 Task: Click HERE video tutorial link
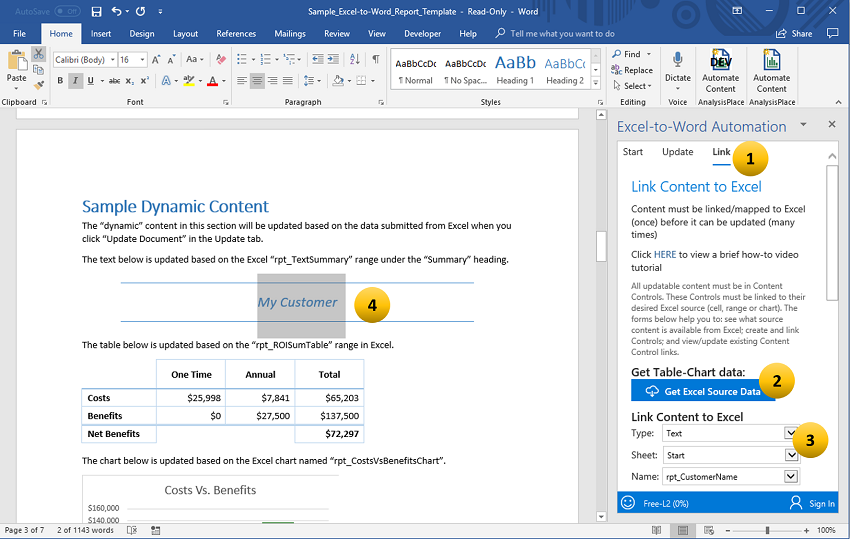(665, 254)
